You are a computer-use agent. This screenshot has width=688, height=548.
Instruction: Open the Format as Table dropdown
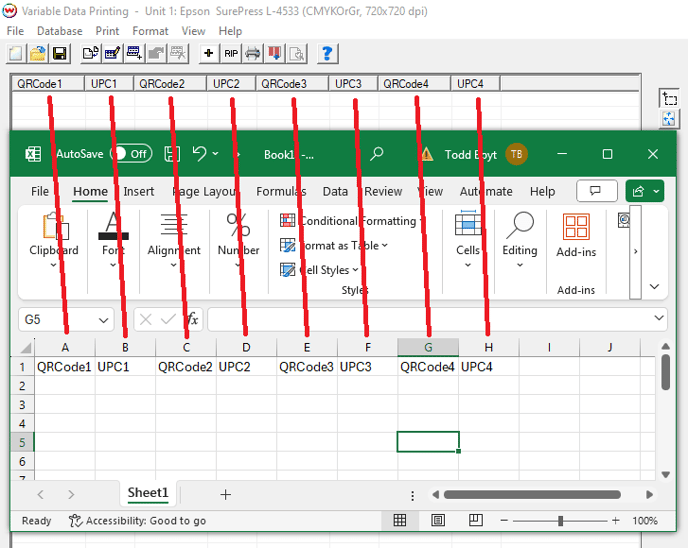(385, 245)
